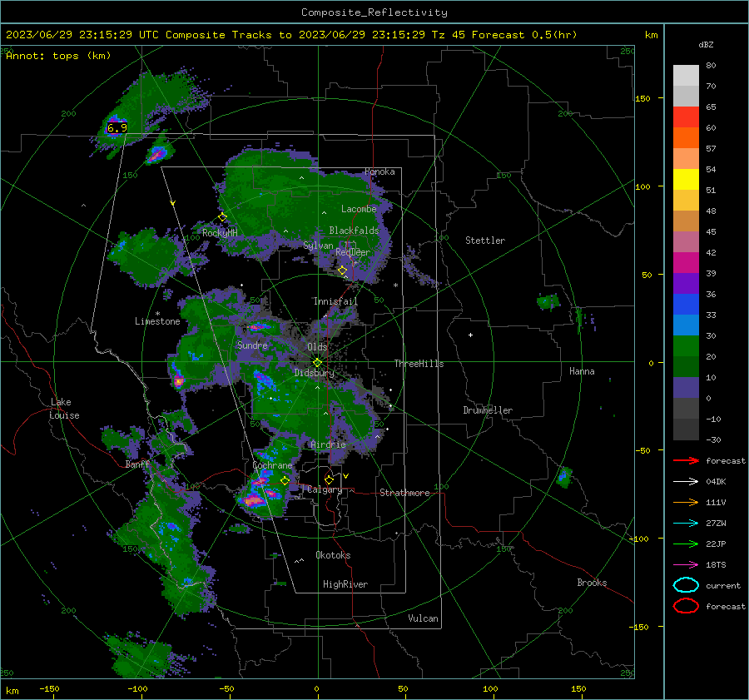Click the bright green swatch between 30 and 20
Image resolution: width=749 pixels, height=700 pixels.
tap(686, 345)
